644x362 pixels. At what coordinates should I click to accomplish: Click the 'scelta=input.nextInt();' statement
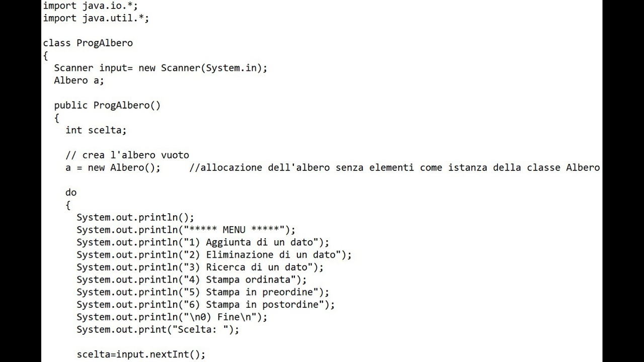(141, 354)
